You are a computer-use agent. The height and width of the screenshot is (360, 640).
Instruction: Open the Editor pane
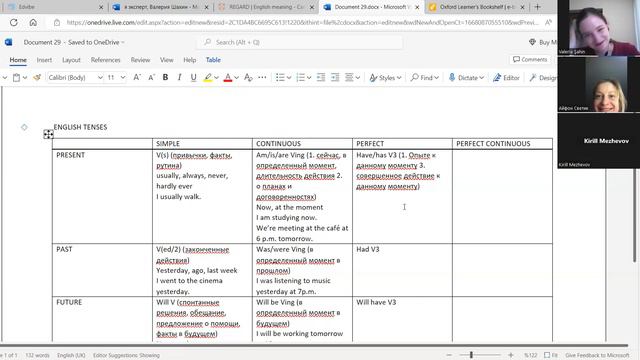pos(506,78)
